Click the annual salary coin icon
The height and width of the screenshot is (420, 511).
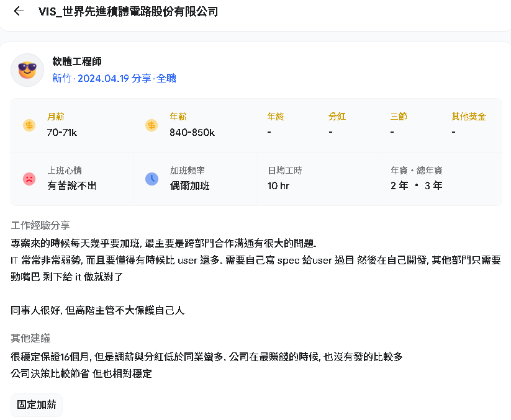click(151, 125)
